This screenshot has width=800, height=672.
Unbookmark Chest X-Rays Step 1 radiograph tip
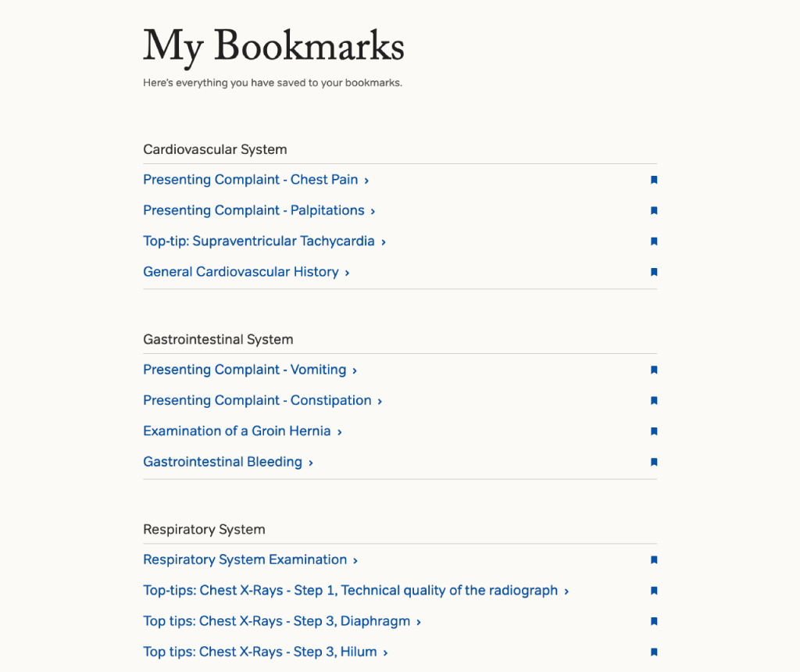[x=654, y=591]
